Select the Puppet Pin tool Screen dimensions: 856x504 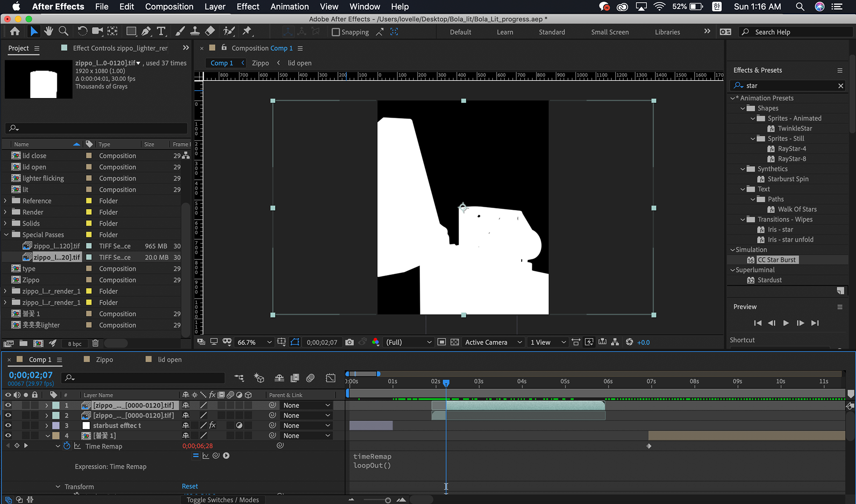coord(247,31)
